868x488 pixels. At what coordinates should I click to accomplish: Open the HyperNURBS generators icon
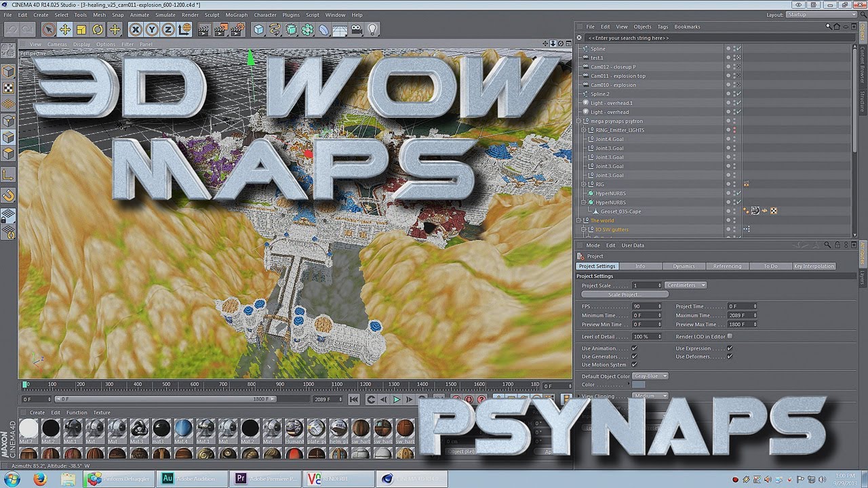(291, 29)
